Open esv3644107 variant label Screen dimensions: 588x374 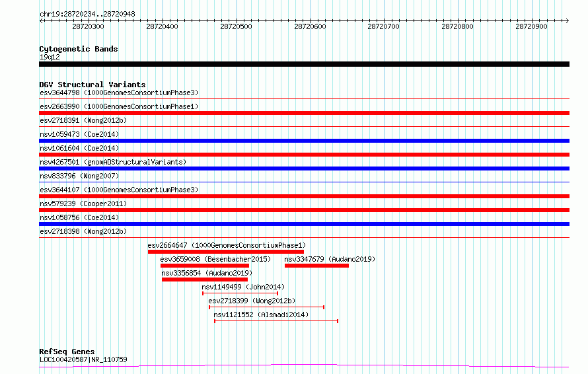(x=119, y=190)
